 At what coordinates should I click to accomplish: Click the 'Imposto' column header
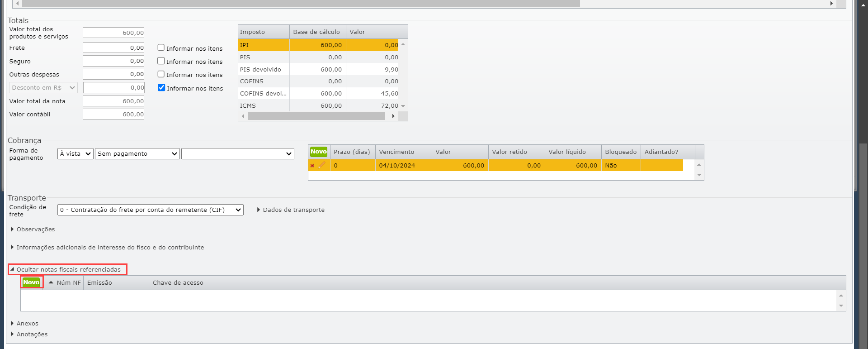click(x=264, y=32)
